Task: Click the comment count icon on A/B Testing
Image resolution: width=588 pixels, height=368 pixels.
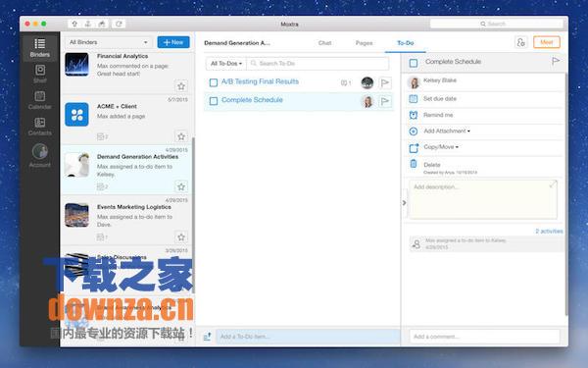Action: click(346, 83)
